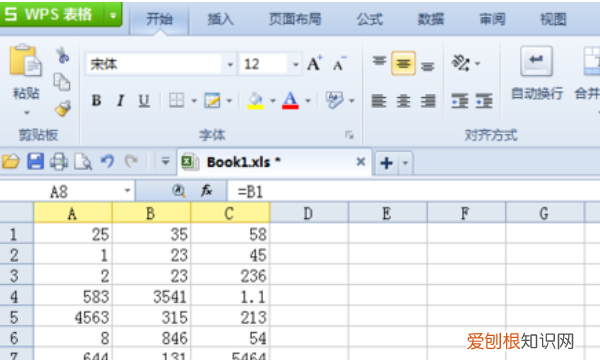Click the draw border pencil icon
600x360 pixels.
212,101
